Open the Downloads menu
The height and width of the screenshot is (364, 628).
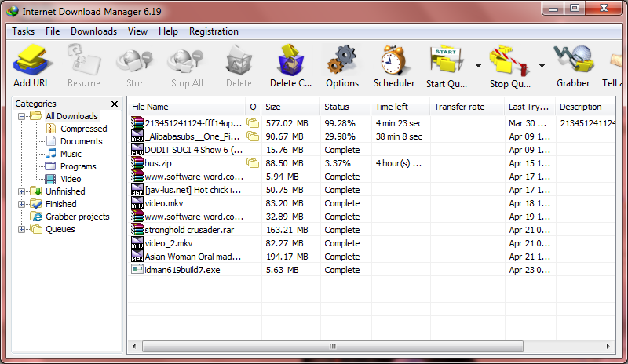pos(93,31)
